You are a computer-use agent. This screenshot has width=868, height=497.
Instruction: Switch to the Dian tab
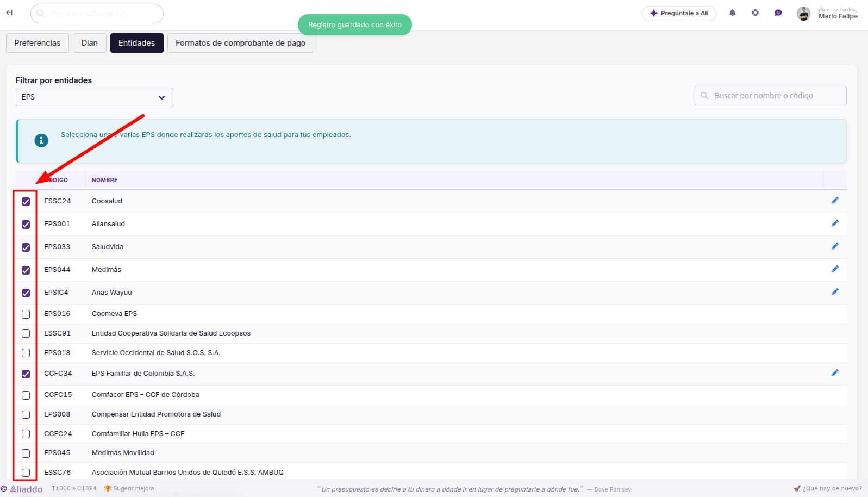click(x=90, y=43)
